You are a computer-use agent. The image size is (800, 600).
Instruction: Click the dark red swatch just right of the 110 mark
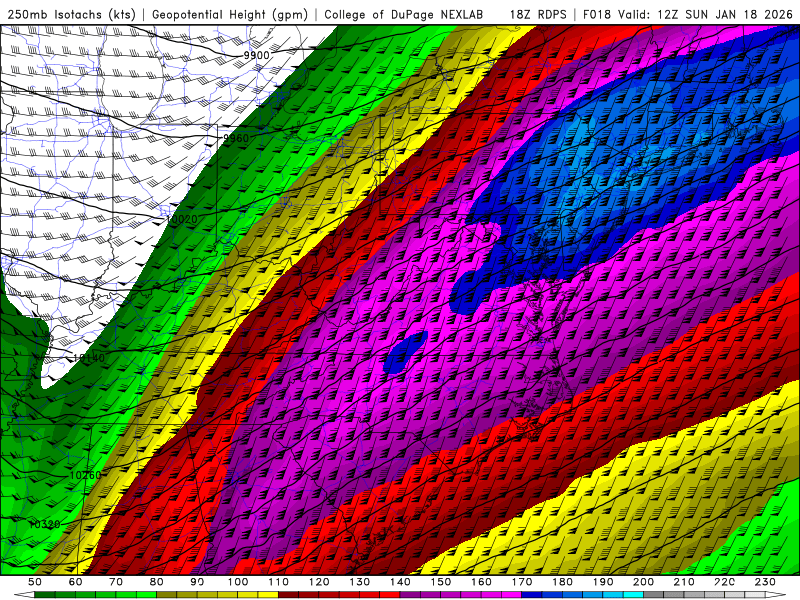click(288, 595)
